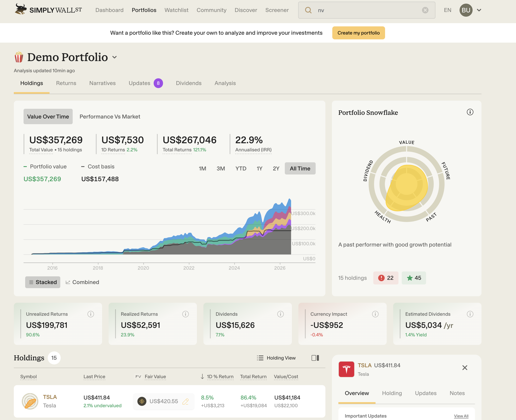
Task: Click the green rewards star badge 45
Action: [x=414, y=278]
